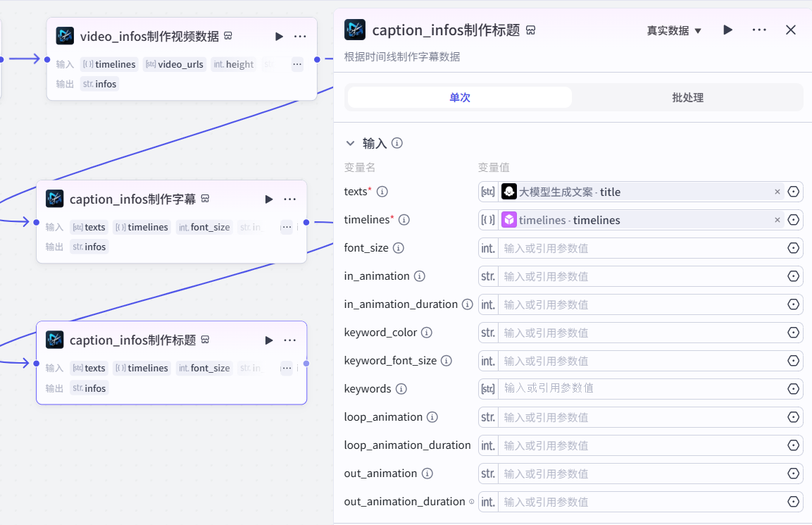
Task: Run the video_infos制作视频数据 node
Action: [x=279, y=36]
